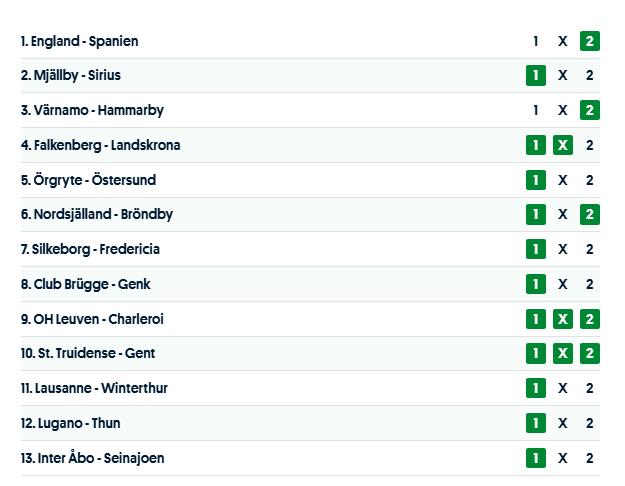Deselect 2 for St. Truidense - Gent

pos(590,353)
